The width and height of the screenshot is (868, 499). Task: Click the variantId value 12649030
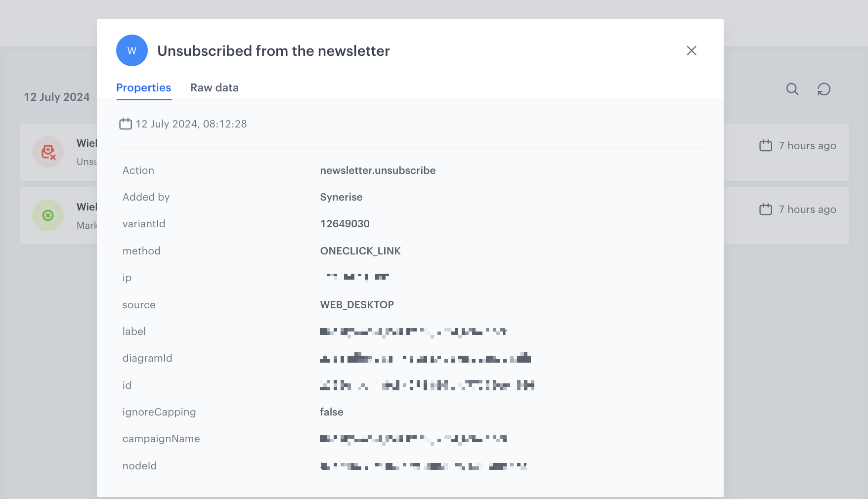coord(345,223)
